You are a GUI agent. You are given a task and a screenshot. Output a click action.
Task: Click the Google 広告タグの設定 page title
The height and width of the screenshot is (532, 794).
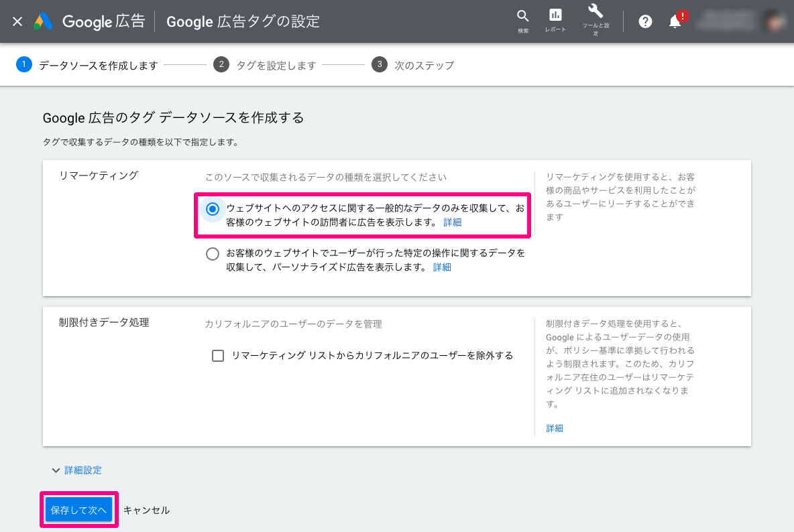243,21
